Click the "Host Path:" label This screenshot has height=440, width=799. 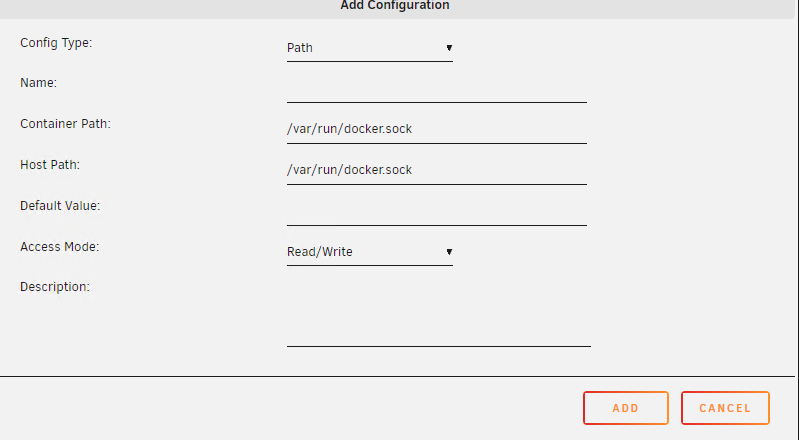coord(50,164)
